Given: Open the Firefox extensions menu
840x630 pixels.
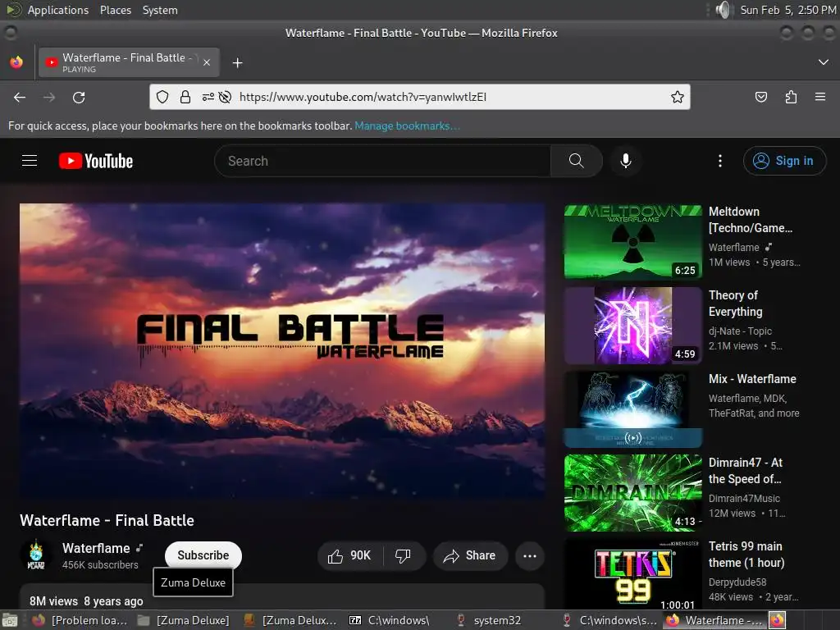Looking at the screenshot, I should (791, 97).
